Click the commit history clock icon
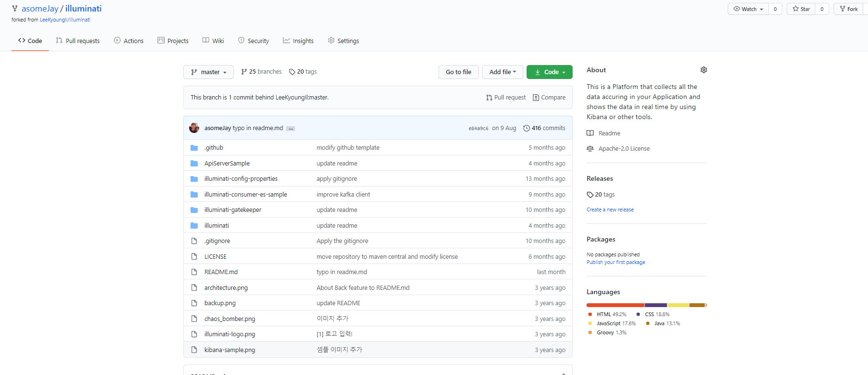This screenshot has height=375, width=868. click(x=526, y=128)
